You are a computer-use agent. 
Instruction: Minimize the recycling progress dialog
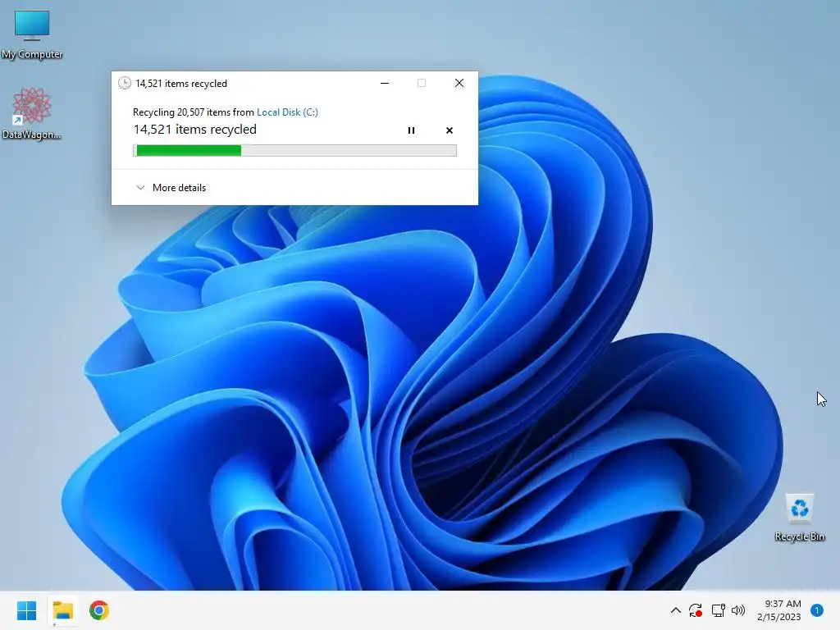(x=385, y=83)
